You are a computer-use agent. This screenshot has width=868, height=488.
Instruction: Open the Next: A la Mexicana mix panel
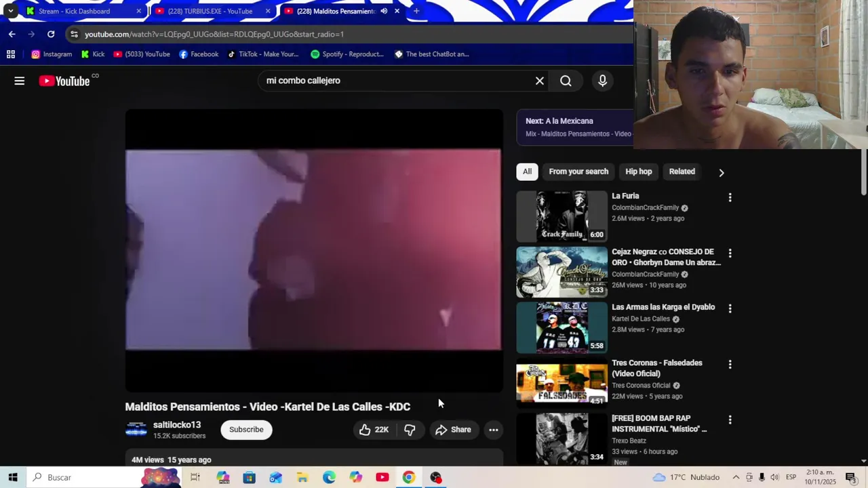(x=575, y=127)
